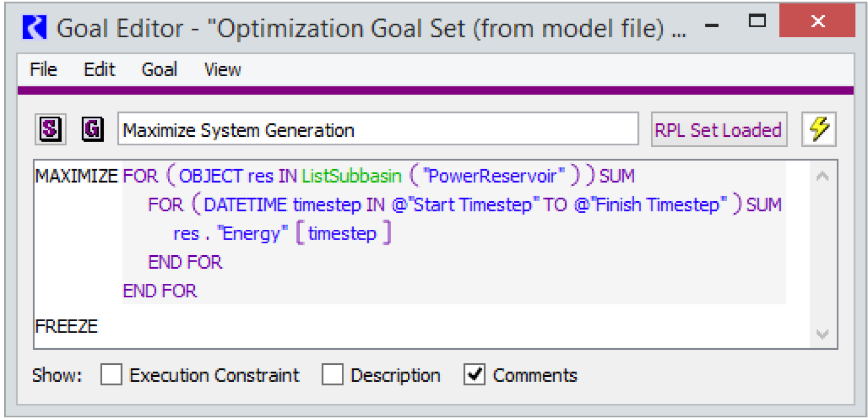Click the RPL Set Loaded button
The height and width of the screenshot is (419, 868).
[718, 130]
